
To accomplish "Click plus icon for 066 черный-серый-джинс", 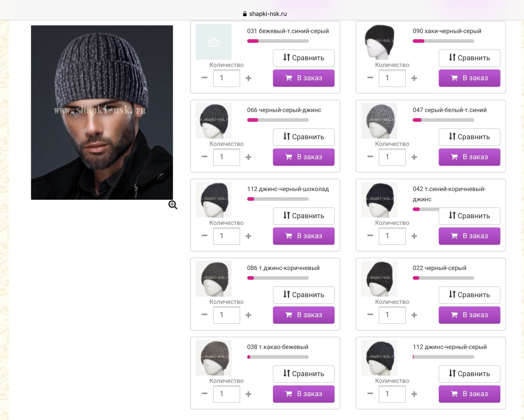I will (x=248, y=157).
